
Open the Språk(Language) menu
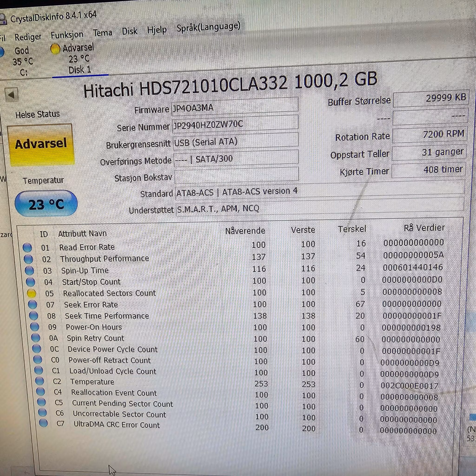[208, 28]
